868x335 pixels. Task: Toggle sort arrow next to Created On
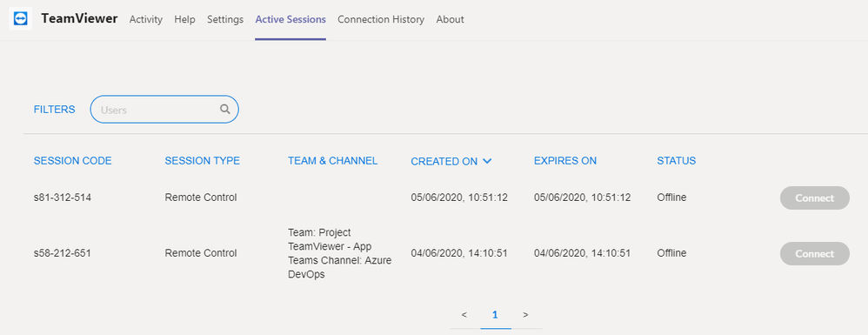click(487, 161)
